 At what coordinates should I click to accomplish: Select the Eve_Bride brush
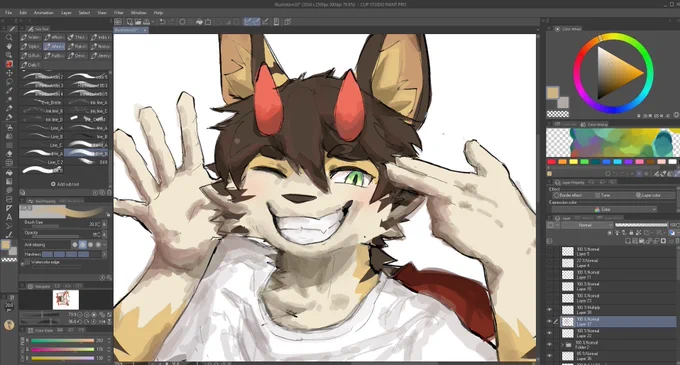(x=42, y=102)
